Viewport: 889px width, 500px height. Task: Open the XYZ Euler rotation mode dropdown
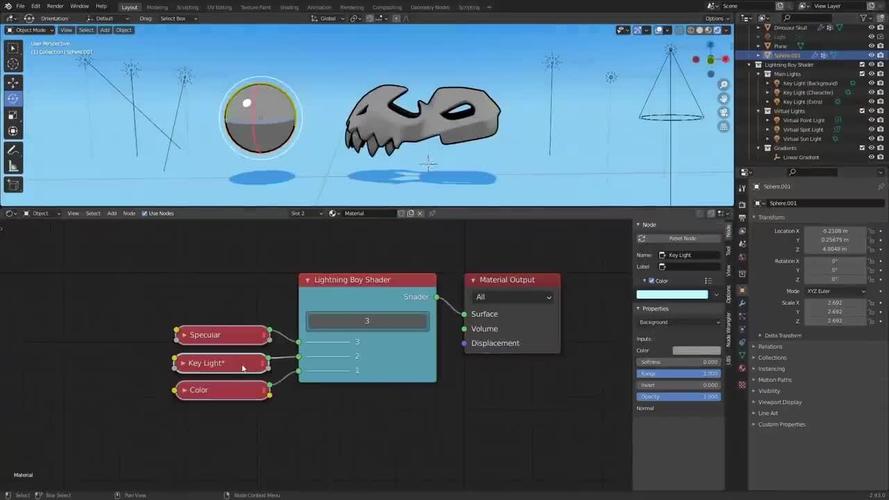835,291
